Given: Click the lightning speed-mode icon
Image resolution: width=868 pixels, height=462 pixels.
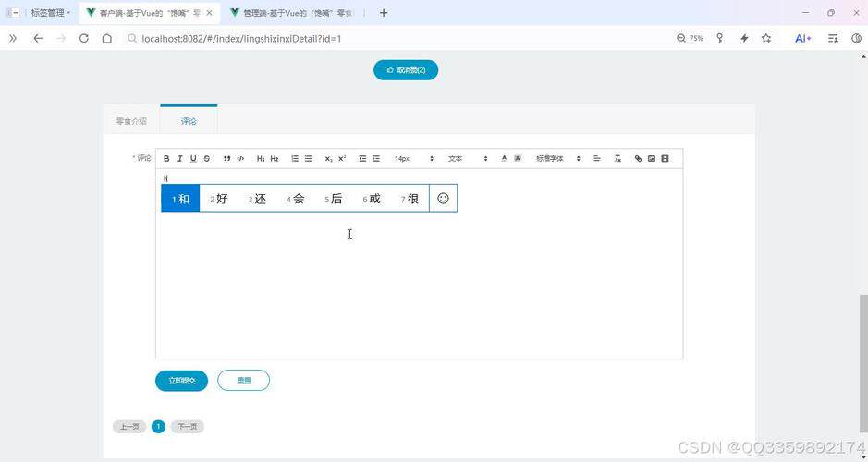Looking at the screenshot, I should [x=744, y=38].
